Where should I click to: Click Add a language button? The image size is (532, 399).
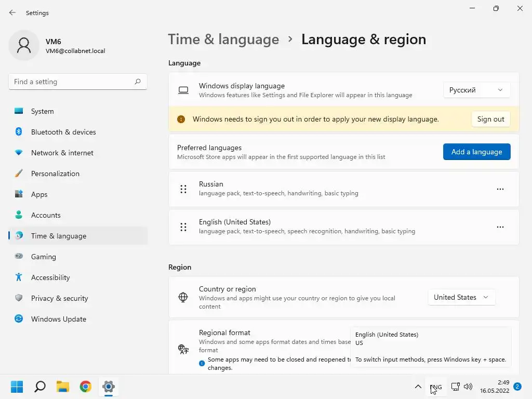(x=477, y=152)
